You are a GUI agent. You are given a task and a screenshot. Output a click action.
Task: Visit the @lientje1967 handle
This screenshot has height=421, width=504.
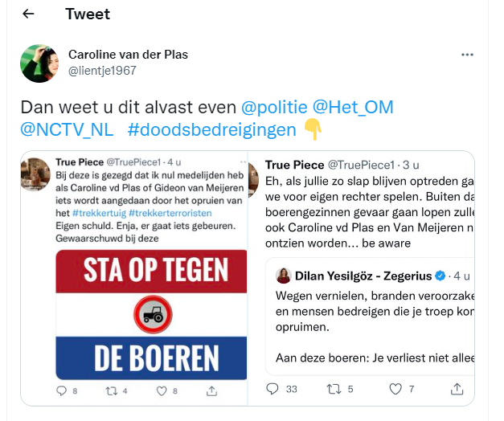[102, 70]
